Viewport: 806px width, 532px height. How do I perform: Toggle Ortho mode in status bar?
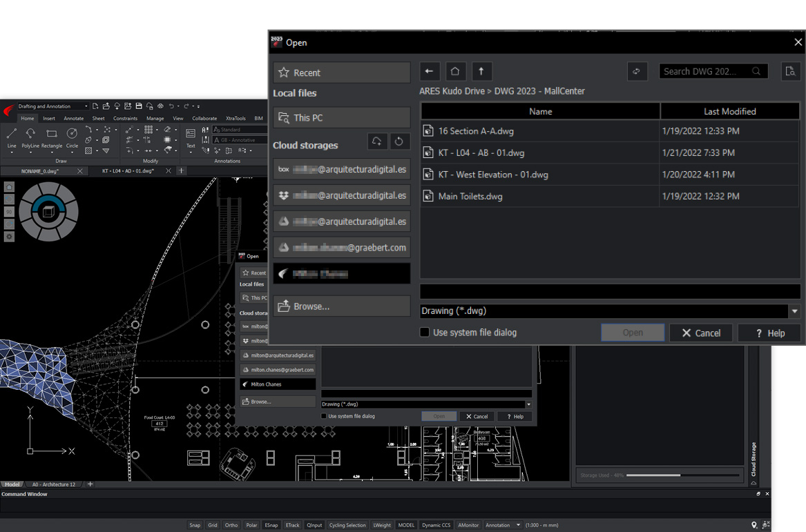[231, 525]
